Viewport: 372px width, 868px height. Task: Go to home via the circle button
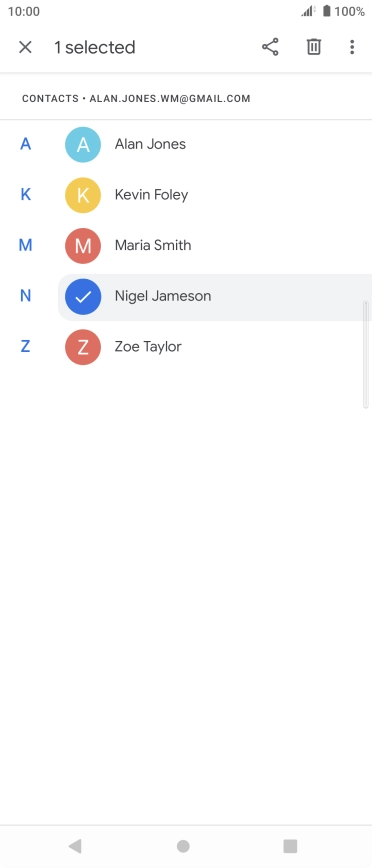click(x=183, y=846)
